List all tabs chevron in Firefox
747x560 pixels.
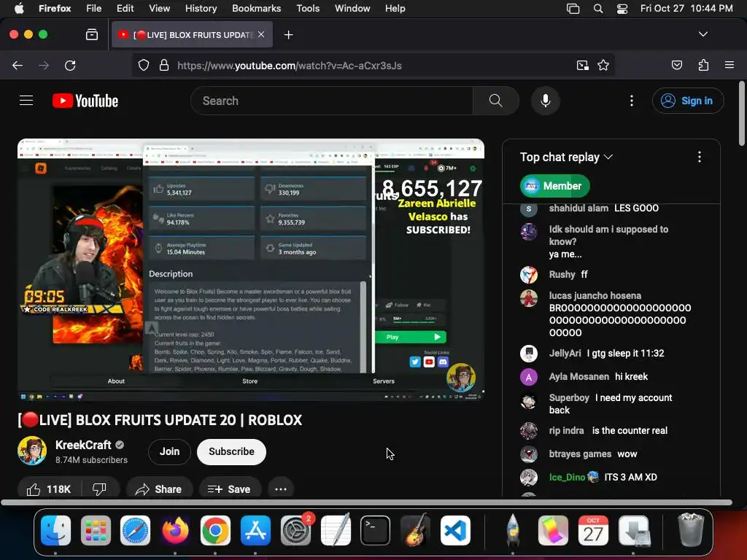[703, 34]
